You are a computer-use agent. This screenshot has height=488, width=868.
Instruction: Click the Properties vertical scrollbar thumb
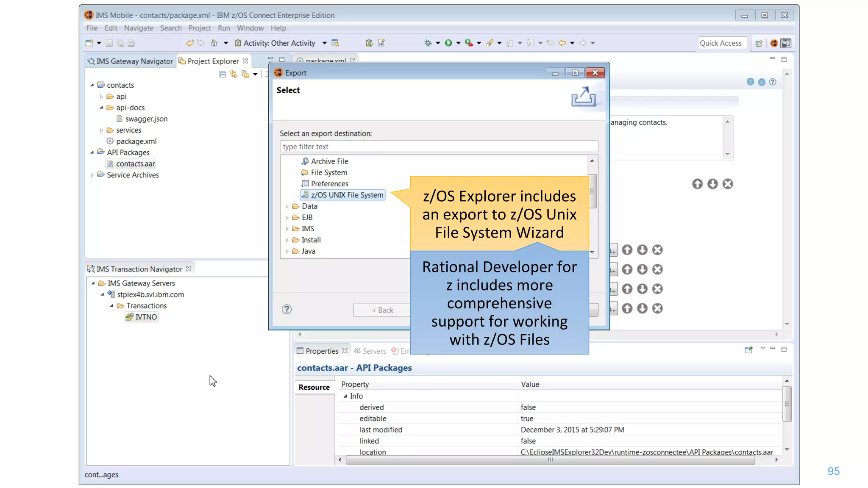[x=787, y=403]
